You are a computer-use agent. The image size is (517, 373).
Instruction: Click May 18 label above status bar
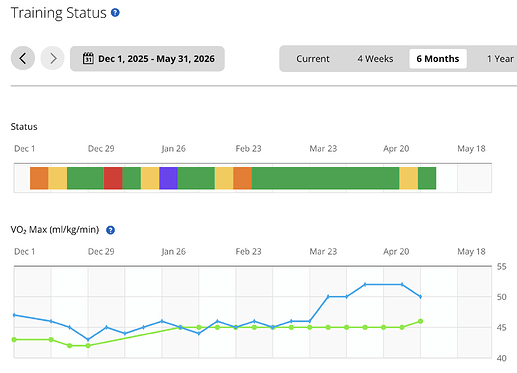click(x=471, y=149)
